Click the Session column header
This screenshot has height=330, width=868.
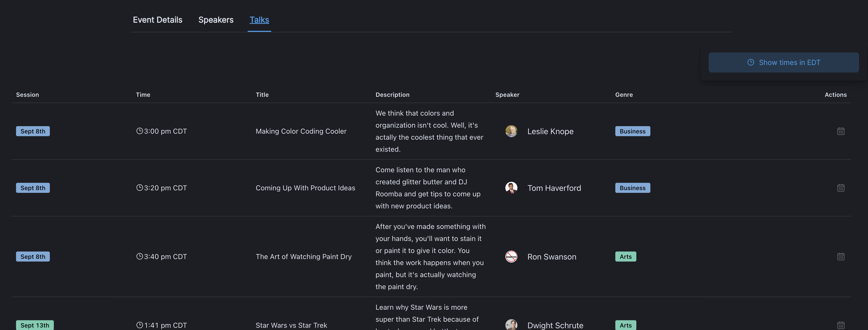pyautogui.click(x=27, y=95)
